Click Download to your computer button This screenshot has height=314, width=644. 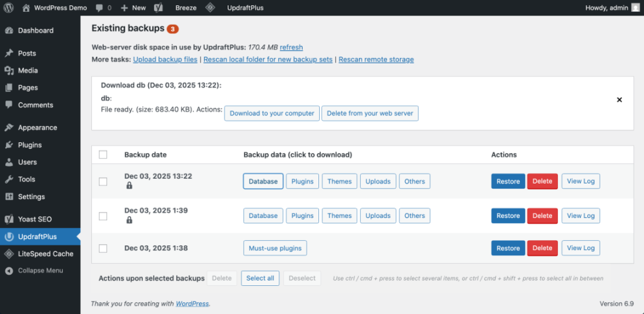272,114
